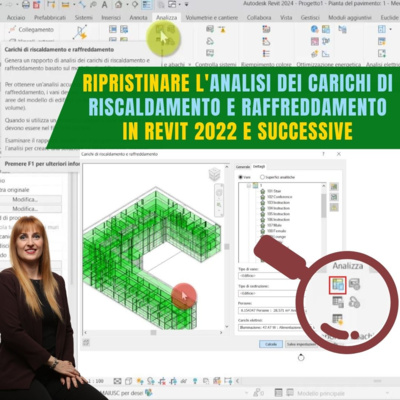400x400 pixels.
Task: Switch to the Annota ribbon tab
Action: point(138,17)
